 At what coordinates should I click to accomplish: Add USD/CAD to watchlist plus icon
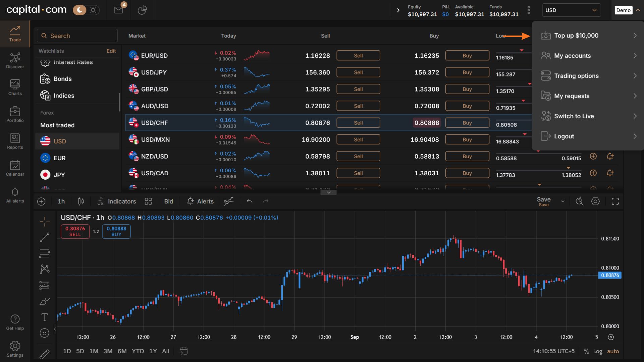pos(593,173)
